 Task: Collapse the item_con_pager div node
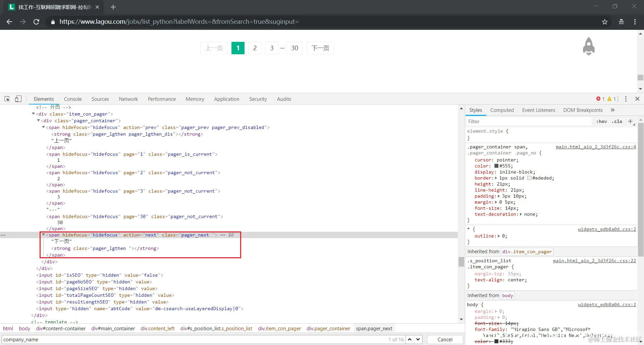(x=34, y=114)
